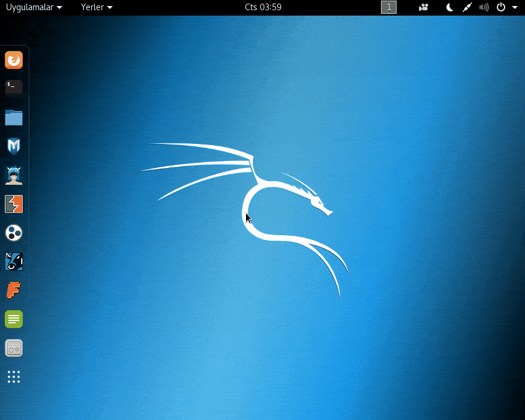Screen dimensions: 525x420
Task: Open Maltego in the dock
Action: click(14, 233)
